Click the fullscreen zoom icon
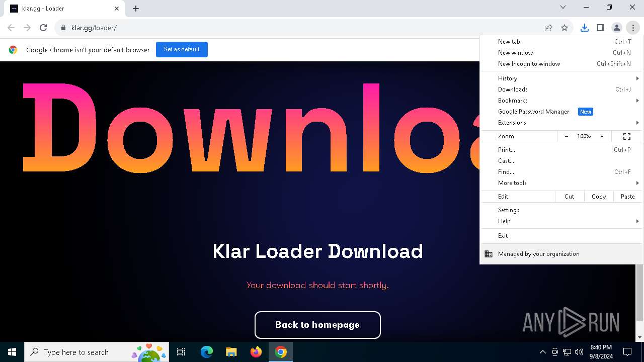 (627, 136)
